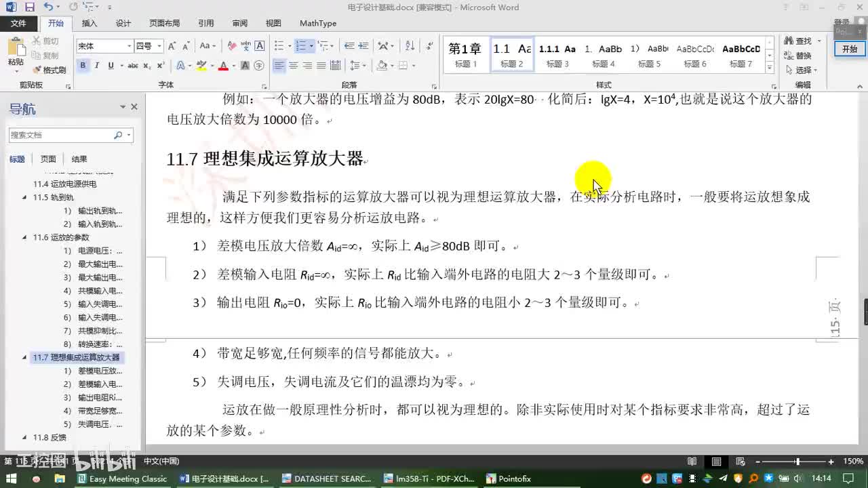Click the Find (查找) button

click(799, 41)
